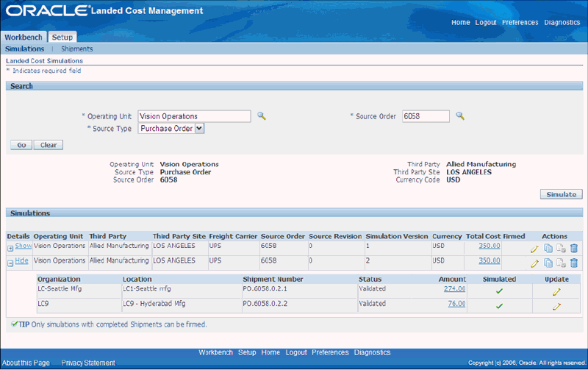This screenshot has width=588, height=370.
Task: Click Home link in top header
Action: 461,23
